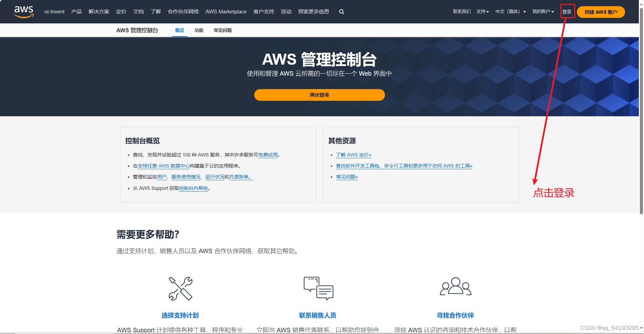Open the 服务使用情况 link
Image resolution: width=644 pixels, height=334 pixels.
186,177
